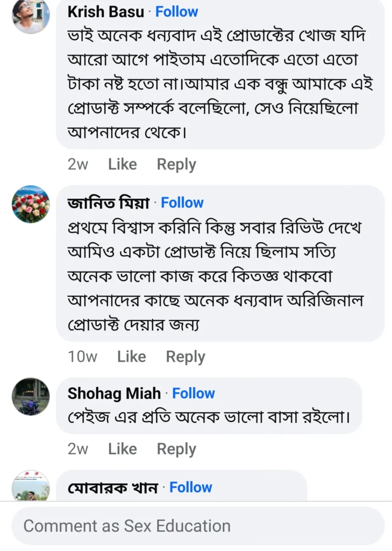Like জানিত মিয়া's comment
The width and height of the screenshot is (392, 551).
point(132,356)
